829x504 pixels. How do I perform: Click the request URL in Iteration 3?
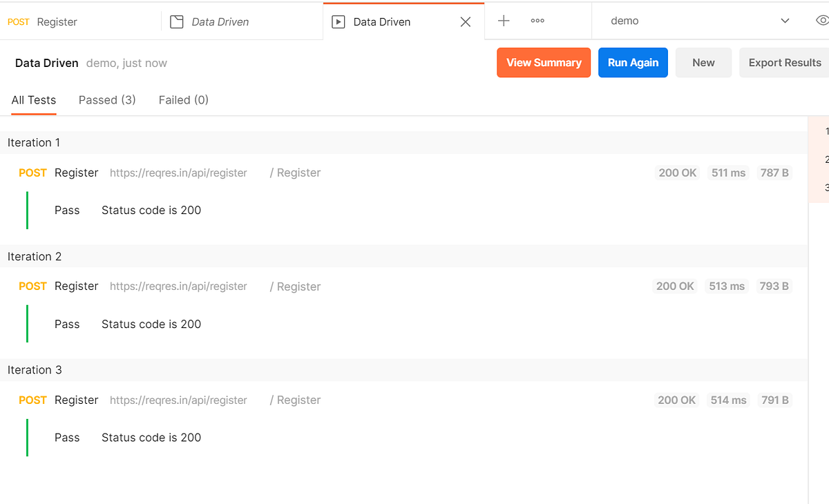click(x=178, y=400)
